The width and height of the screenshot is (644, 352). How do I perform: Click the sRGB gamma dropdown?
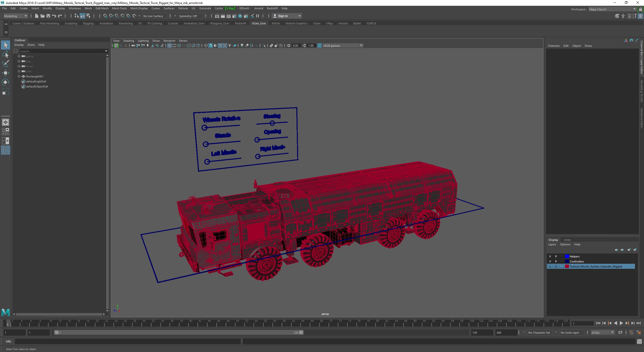(x=342, y=46)
